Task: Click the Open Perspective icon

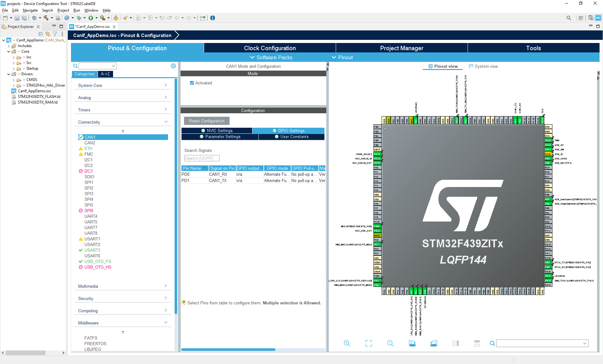Action: pos(581,18)
